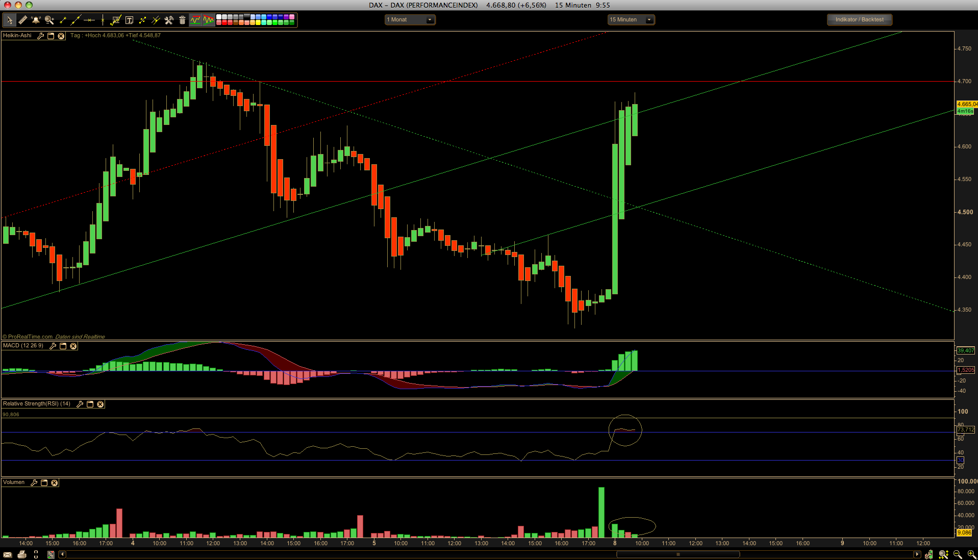The image size is (978, 560).
Task: Detach the Relative Strength RSI panel
Action: [90, 404]
